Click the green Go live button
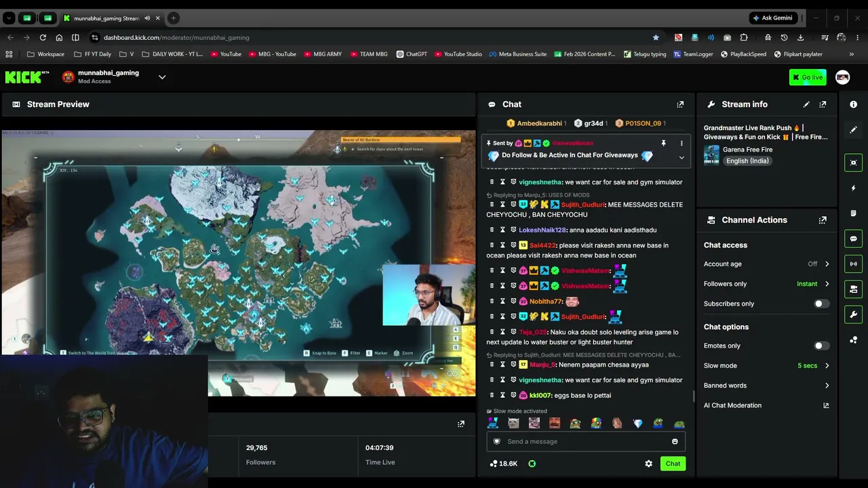 807,77
